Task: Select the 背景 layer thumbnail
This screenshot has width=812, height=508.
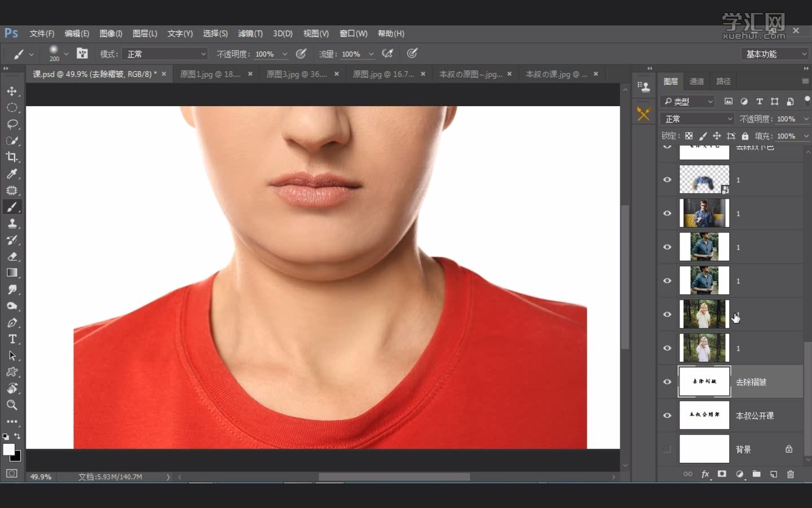Action: point(704,449)
